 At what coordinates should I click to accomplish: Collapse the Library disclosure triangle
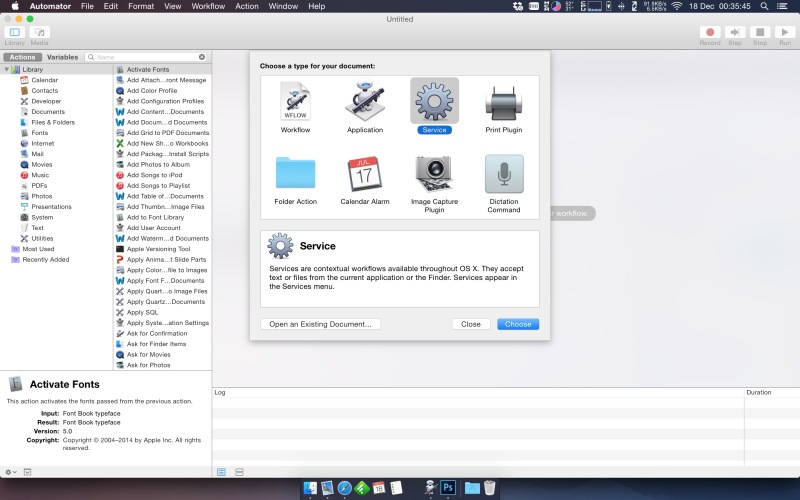pyautogui.click(x=7, y=69)
